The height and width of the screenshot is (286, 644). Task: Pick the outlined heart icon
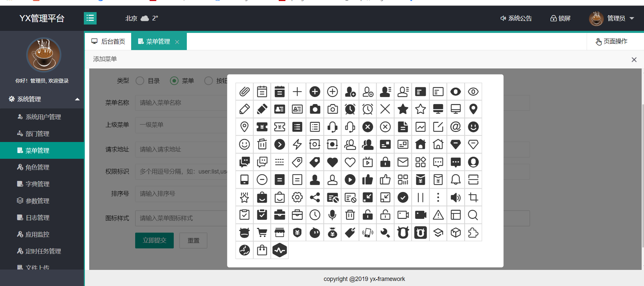pyautogui.click(x=350, y=162)
